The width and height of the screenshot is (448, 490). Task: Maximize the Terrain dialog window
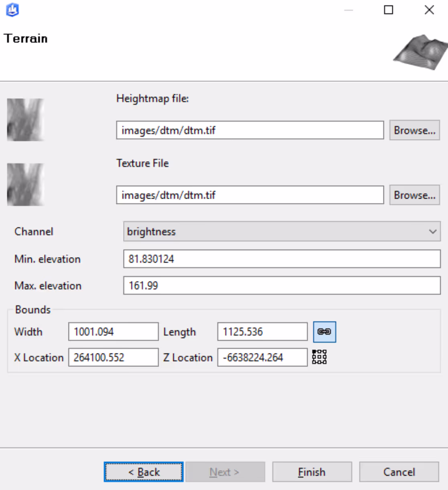[x=389, y=10]
